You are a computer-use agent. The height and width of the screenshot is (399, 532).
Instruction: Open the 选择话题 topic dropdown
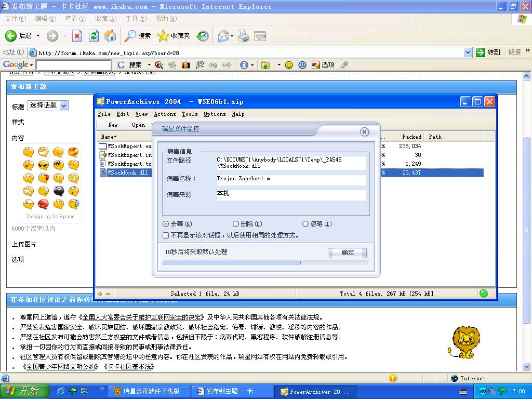click(x=48, y=105)
